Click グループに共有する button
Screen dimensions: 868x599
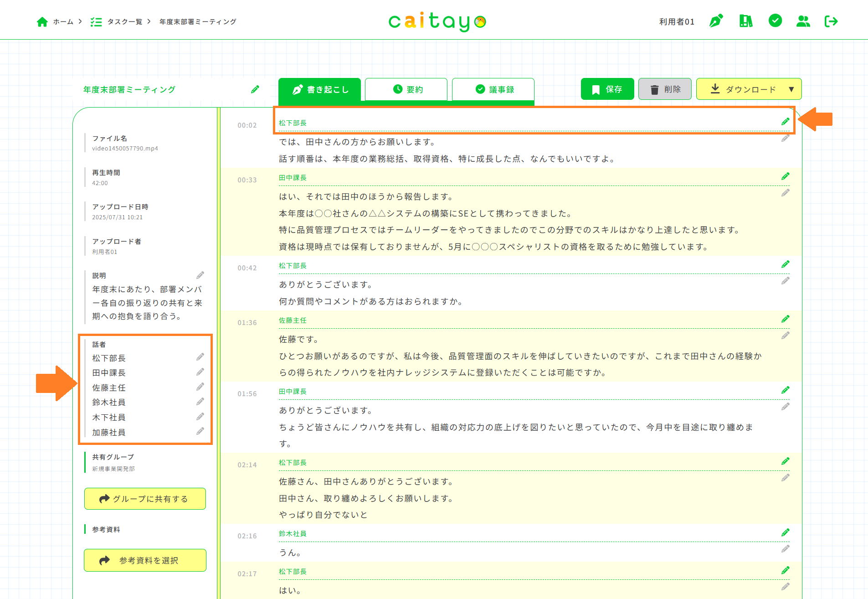145,499
